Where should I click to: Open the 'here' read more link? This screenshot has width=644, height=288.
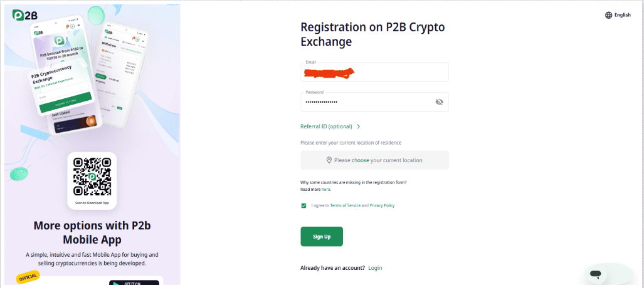click(325, 190)
